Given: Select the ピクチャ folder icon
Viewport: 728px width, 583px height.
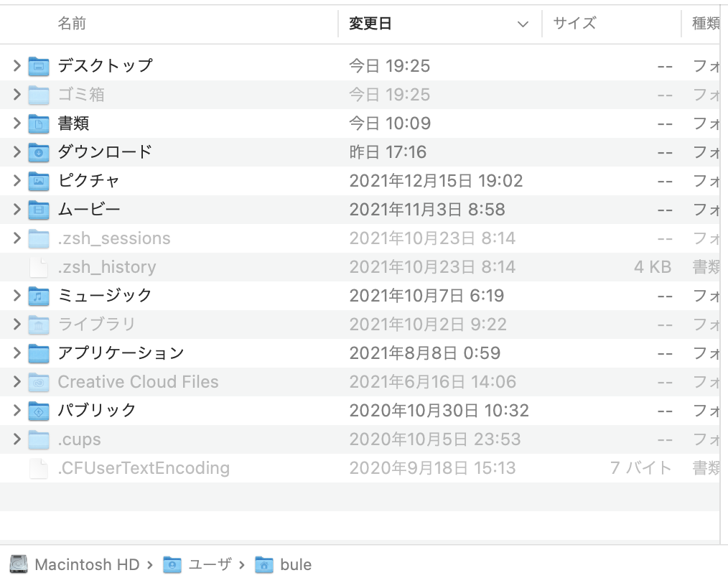Looking at the screenshot, I should 39,181.
